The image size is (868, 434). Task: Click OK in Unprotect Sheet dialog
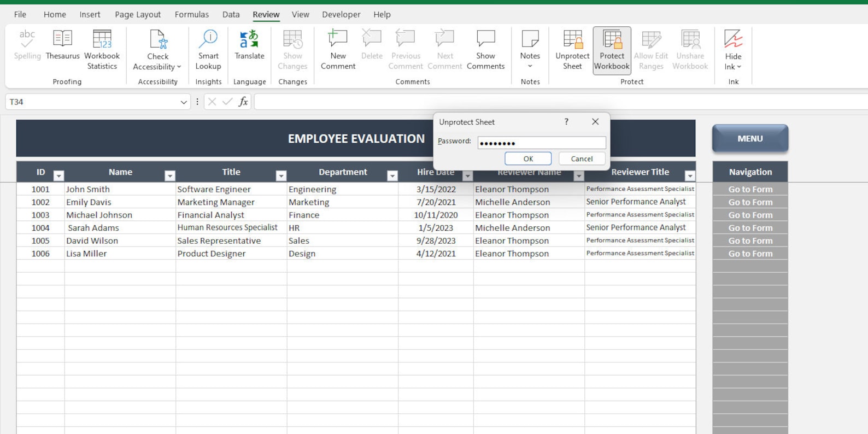tap(528, 159)
